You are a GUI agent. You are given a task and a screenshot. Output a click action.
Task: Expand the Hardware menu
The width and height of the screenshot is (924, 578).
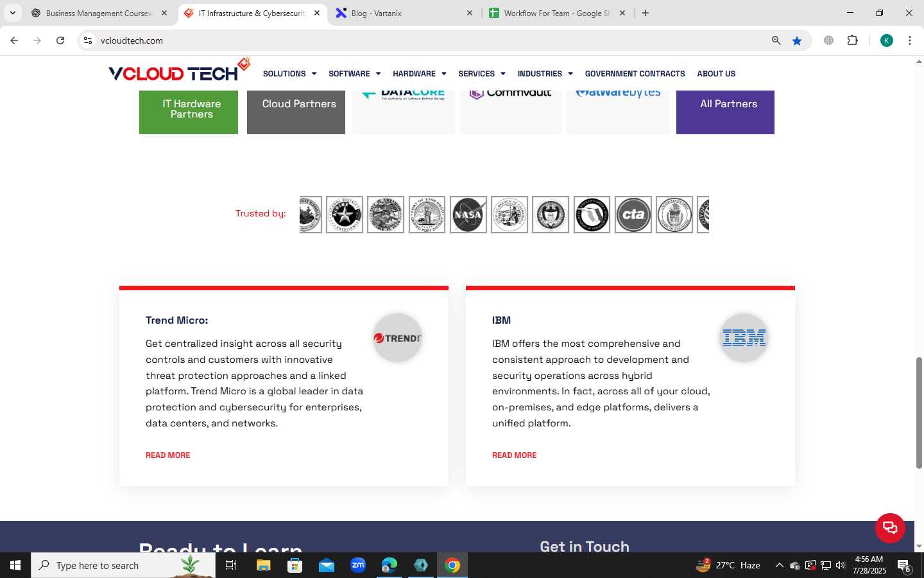tap(419, 74)
